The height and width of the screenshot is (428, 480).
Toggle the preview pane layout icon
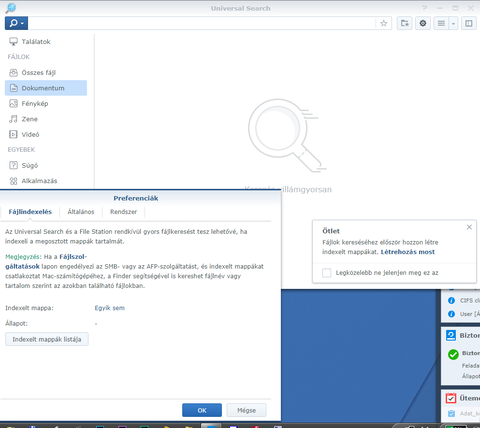pos(469,23)
